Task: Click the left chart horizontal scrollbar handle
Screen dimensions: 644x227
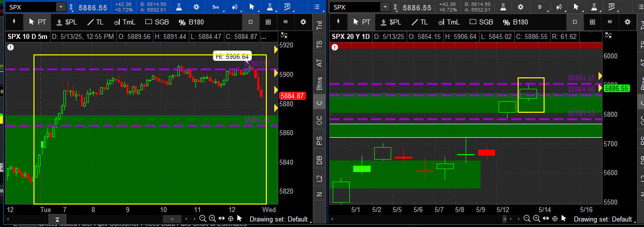Action: point(173,219)
